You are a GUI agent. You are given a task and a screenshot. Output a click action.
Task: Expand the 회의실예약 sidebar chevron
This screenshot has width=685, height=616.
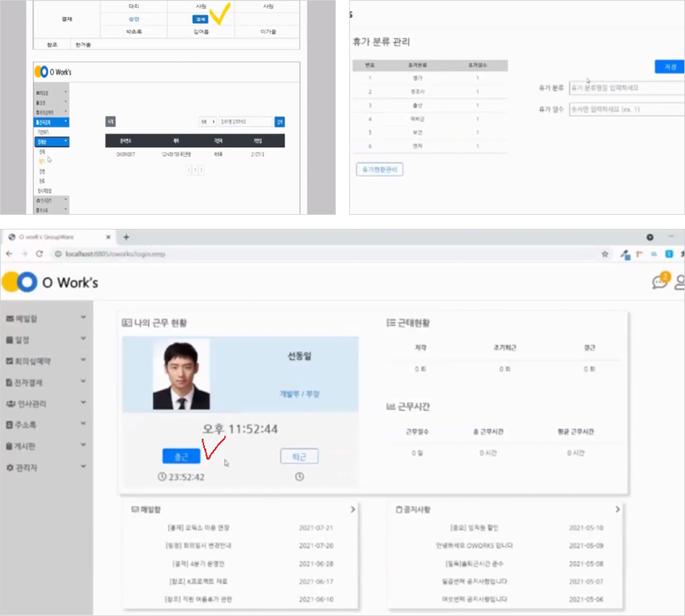tap(83, 359)
